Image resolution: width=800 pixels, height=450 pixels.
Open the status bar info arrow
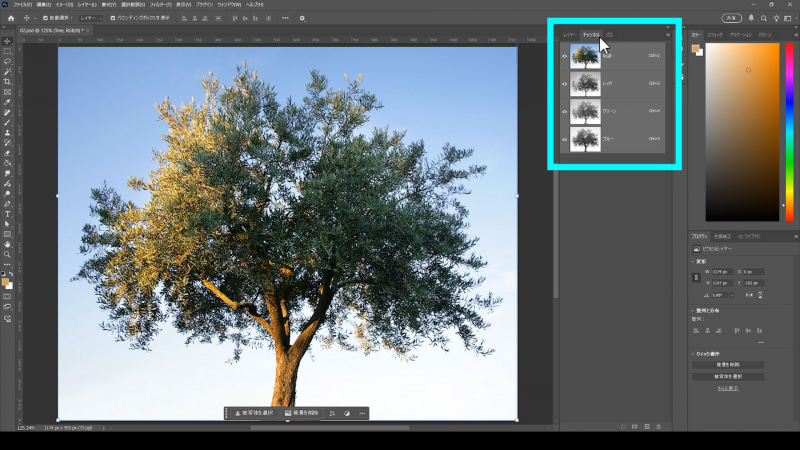tap(103, 428)
